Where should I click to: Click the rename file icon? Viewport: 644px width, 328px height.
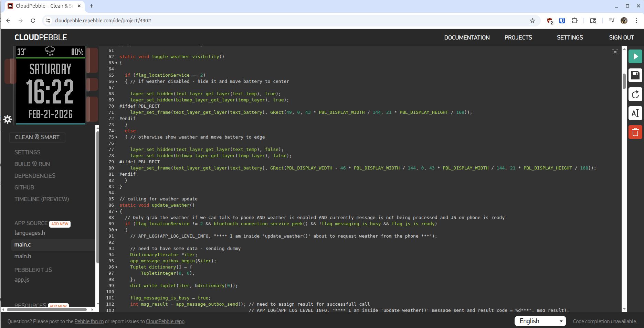pos(635,113)
